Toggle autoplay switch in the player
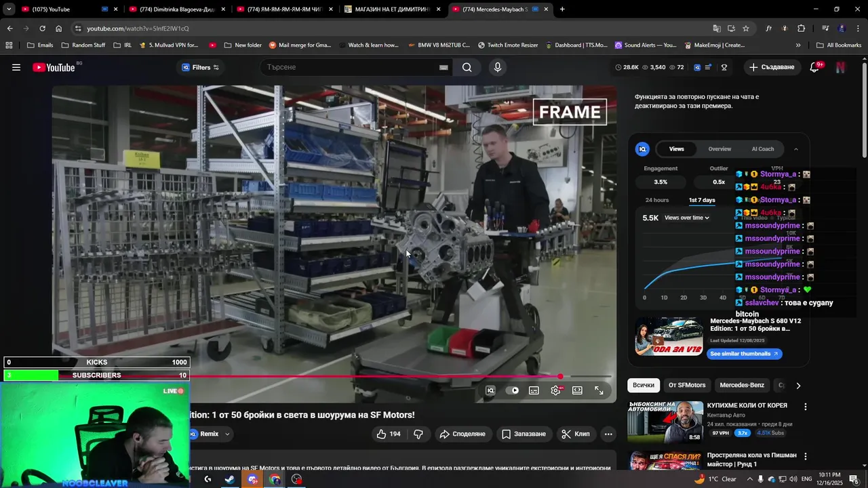 tap(512, 390)
